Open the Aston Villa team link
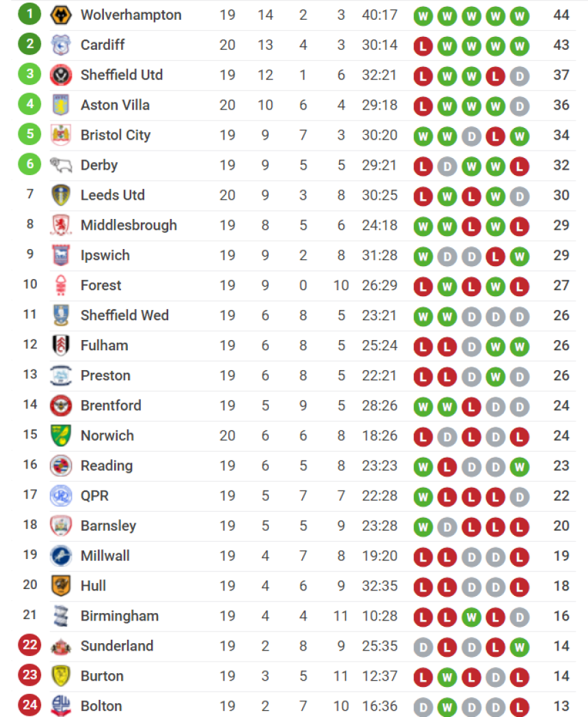The image size is (588, 717). [115, 105]
